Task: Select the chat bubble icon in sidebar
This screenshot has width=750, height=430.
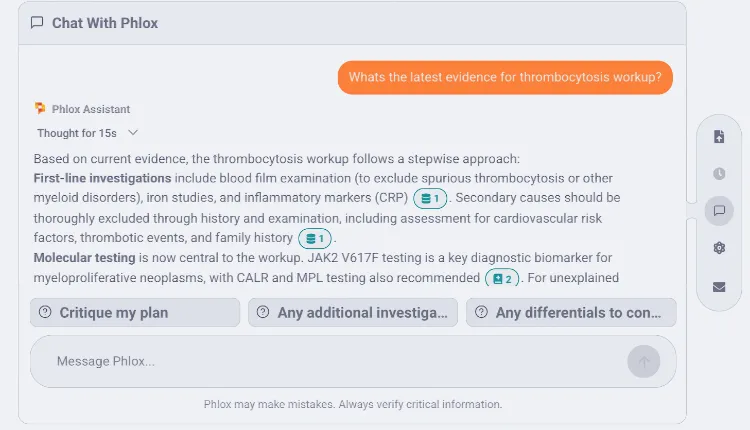Action: coord(719,211)
